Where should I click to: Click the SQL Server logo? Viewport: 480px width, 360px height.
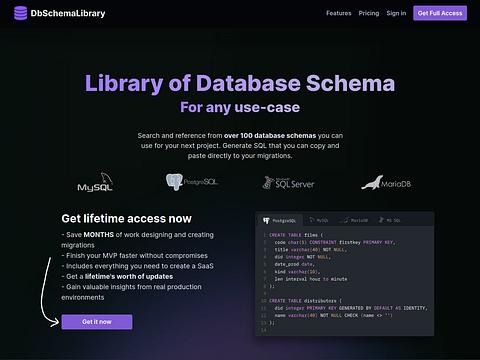pyautogui.click(x=288, y=183)
